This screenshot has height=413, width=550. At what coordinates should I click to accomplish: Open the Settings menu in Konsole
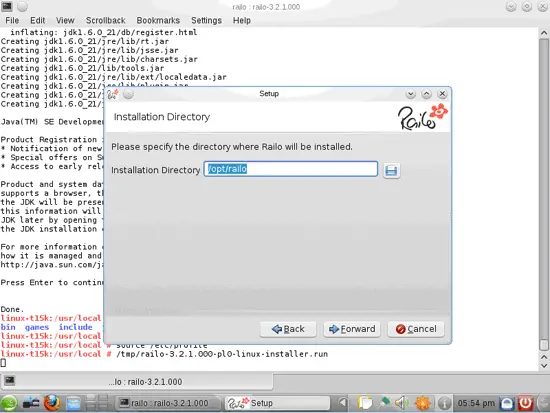206,21
